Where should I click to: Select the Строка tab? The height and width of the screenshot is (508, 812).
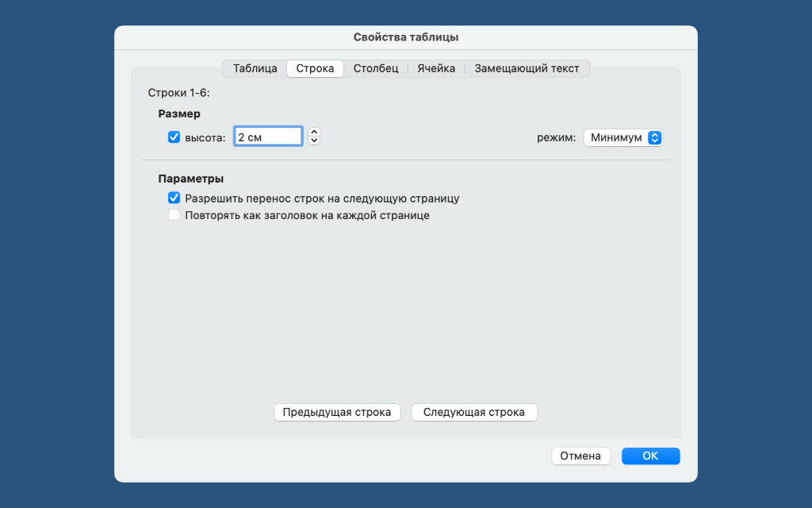point(315,68)
